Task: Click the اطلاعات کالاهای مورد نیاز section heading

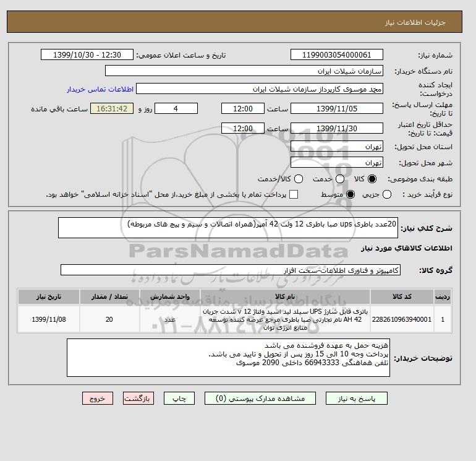Action: (x=407, y=248)
